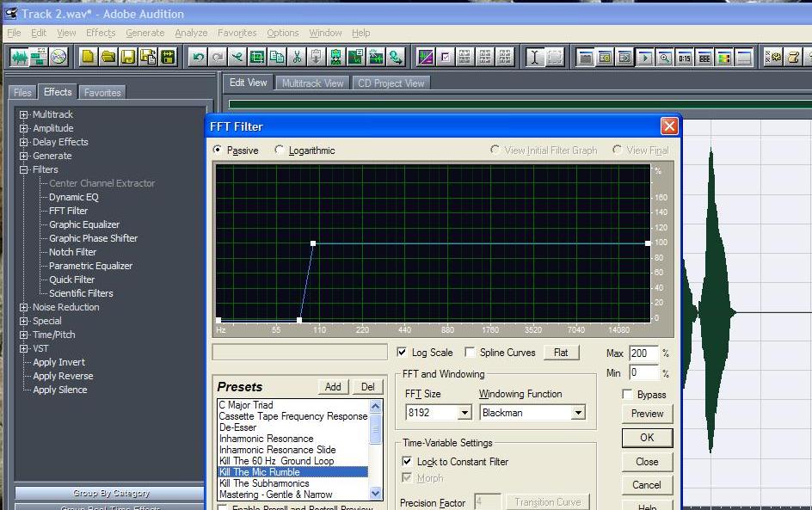Viewport: 812px width, 510px height.
Task: Expand the VST group
Action: [23, 348]
